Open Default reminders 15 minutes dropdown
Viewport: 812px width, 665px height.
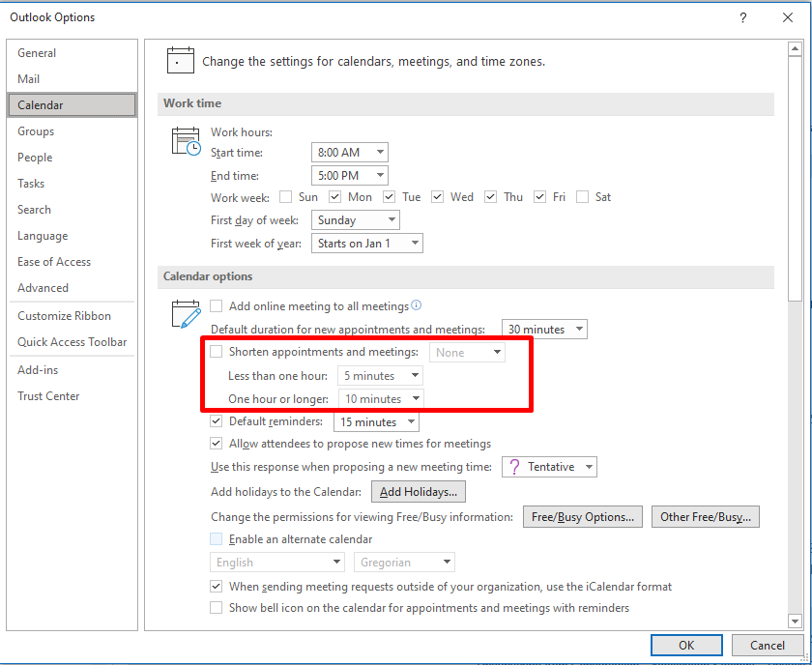point(376,421)
